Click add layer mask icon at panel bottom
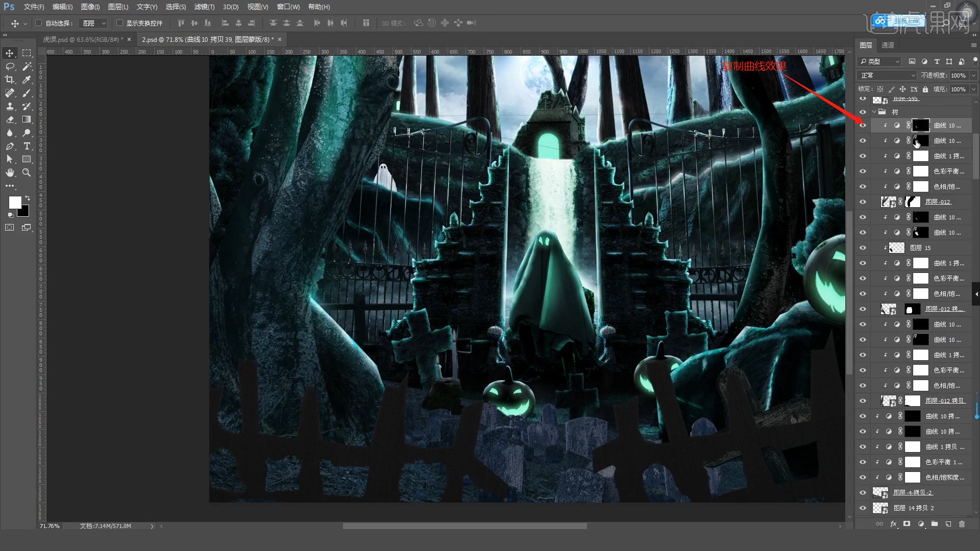Image resolution: width=980 pixels, height=551 pixels. point(906,524)
